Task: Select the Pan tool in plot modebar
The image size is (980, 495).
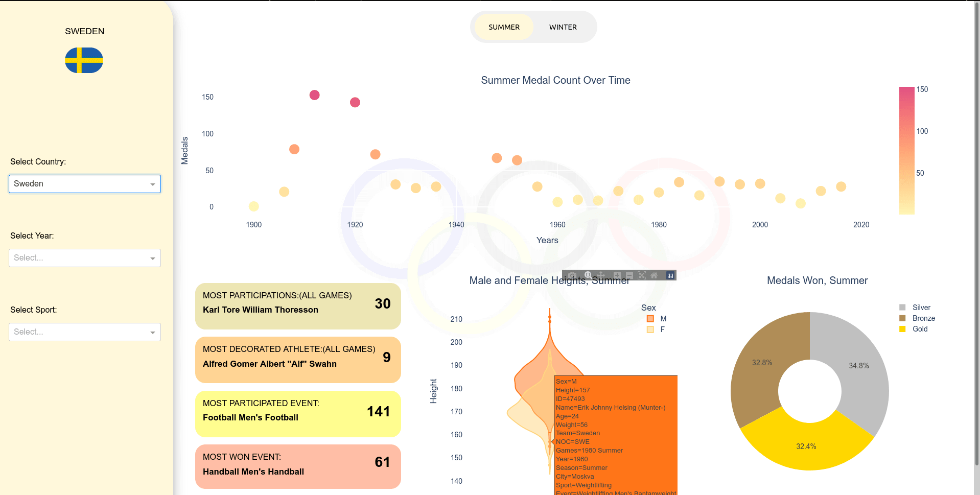Action: pos(601,275)
